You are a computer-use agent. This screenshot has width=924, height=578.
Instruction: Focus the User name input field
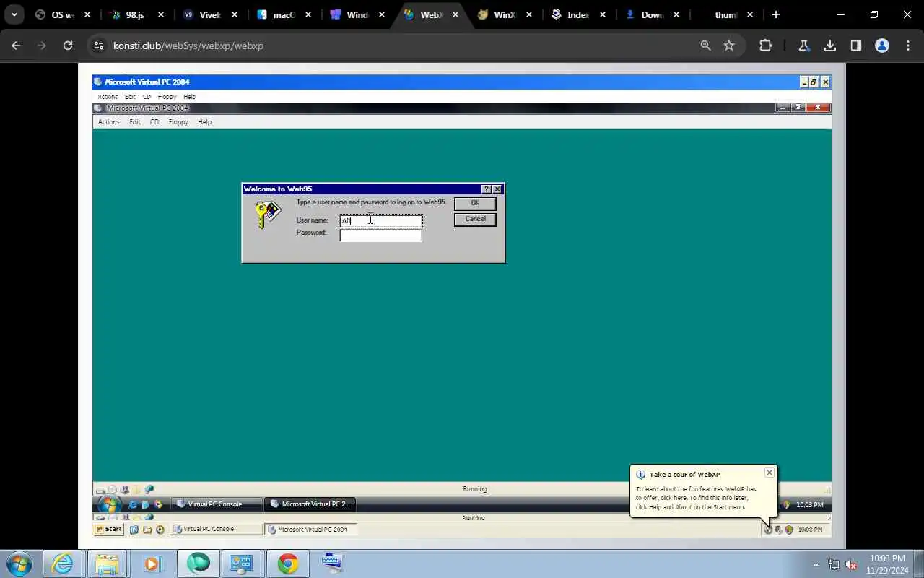pos(381,221)
